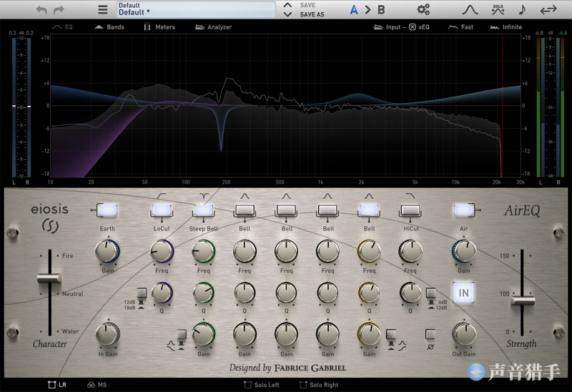Click the swap arrows icon
Viewport: 572px width, 392px height.
548,10
